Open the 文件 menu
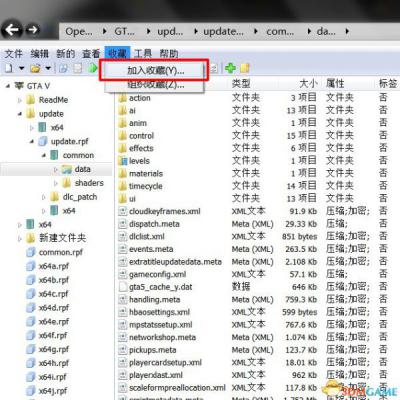Viewport: 400px width, 400px height. [13, 54]
